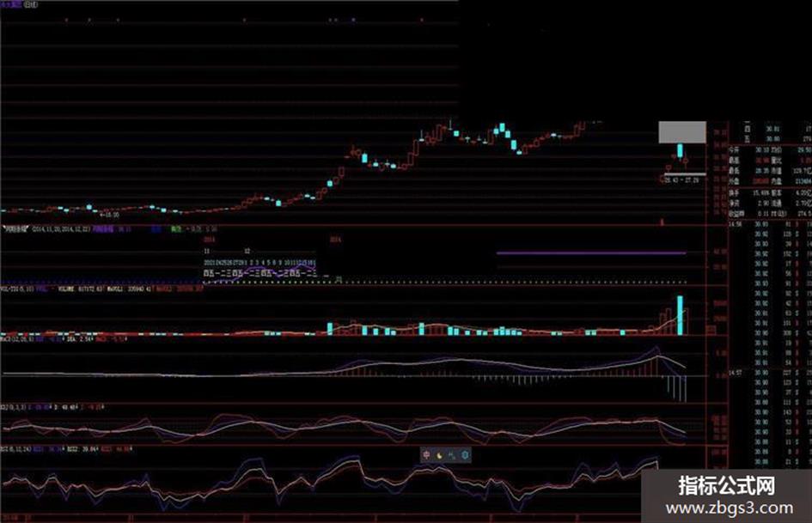Click the VOLUME label in volume panel header

66,289
